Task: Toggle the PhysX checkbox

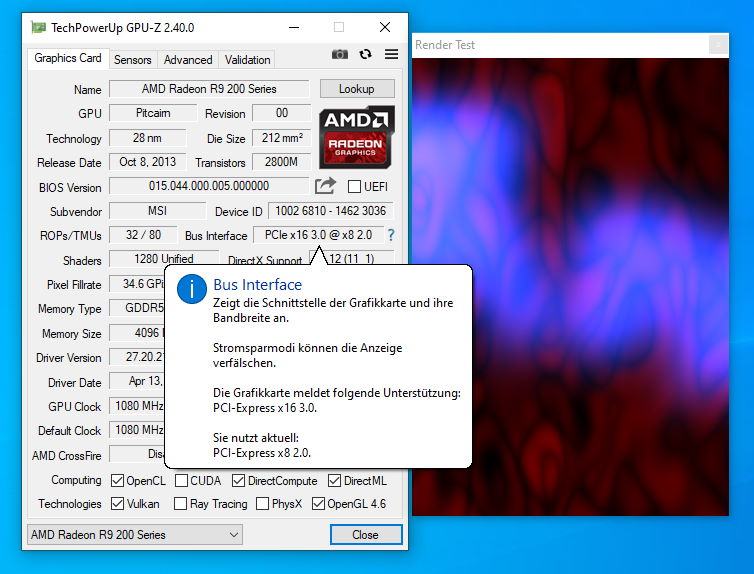Action: (x=263, y=504)
